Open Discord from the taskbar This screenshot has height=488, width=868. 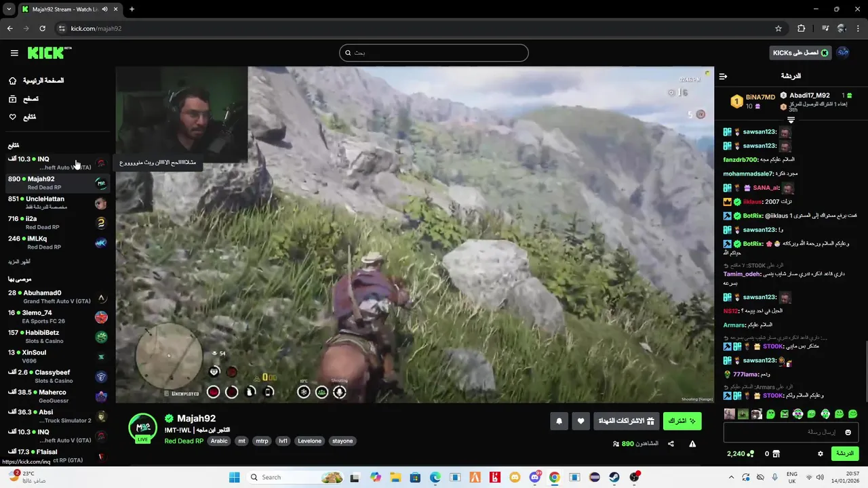(x=534, y=477)
